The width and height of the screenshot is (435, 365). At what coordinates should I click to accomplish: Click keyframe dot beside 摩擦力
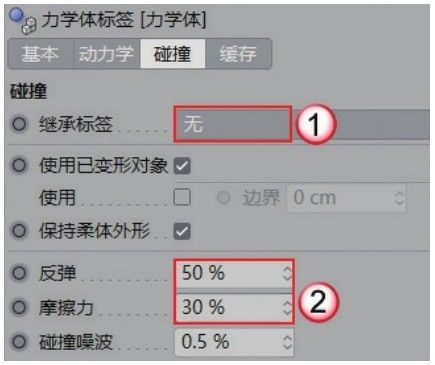coord(19,307)
